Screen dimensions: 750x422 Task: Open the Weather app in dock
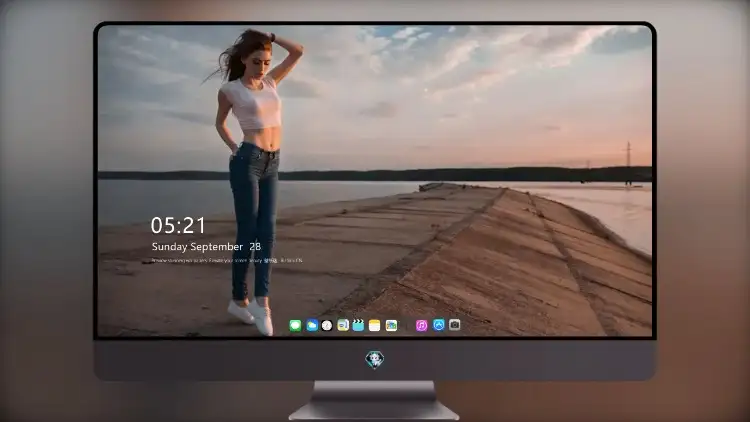pos(312,326)
